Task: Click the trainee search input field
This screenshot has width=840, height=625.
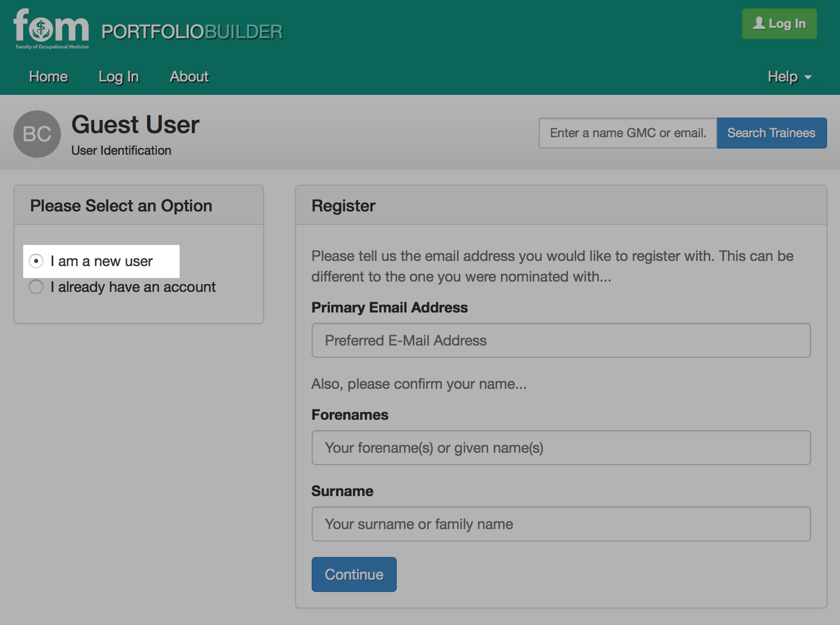Action: [x=628, y=133]
